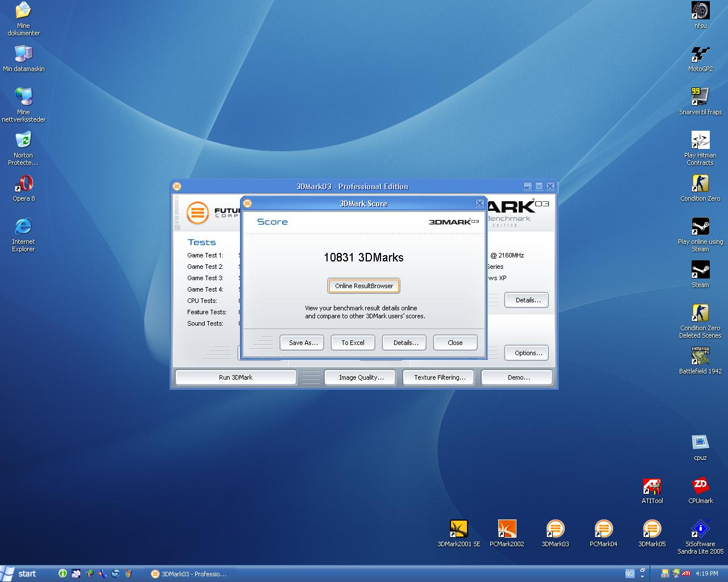Click the network connection tray icon

tap(665, 573)
